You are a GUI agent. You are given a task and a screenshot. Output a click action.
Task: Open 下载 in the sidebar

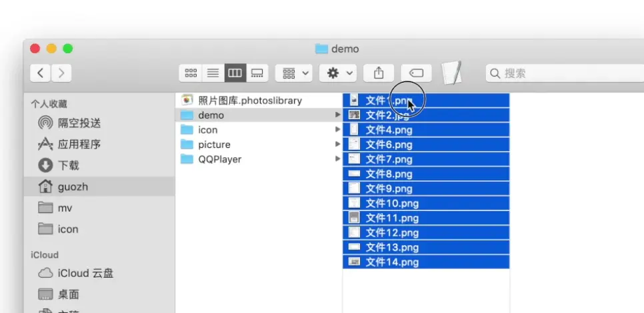99,165
